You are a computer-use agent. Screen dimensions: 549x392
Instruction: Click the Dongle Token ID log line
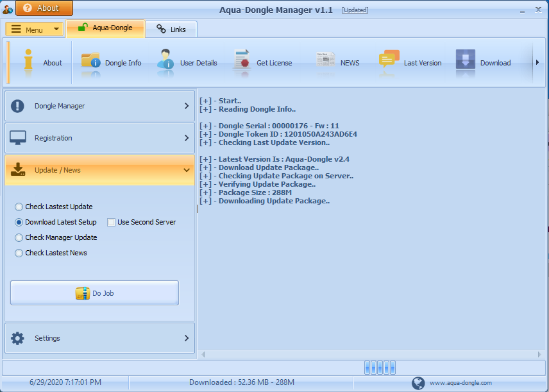[278, 134]
